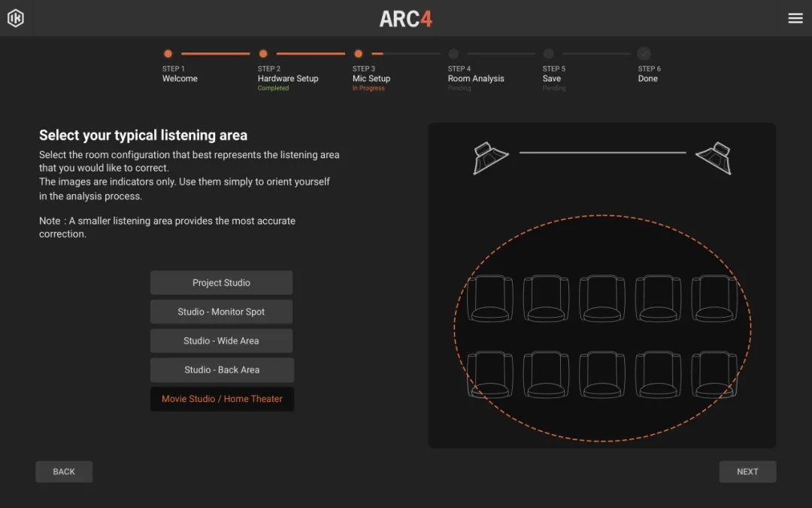The image size is (812, 508).
Task: Click the Save step label
Action: click(x=552, y=78)
